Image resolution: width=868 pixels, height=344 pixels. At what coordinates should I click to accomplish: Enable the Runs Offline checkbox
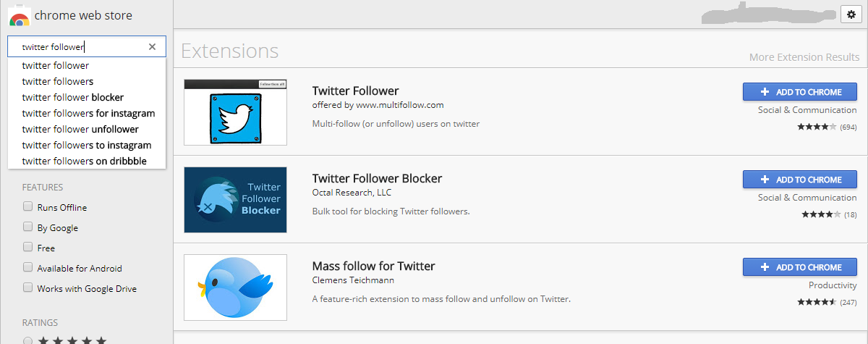coord(28,207)
